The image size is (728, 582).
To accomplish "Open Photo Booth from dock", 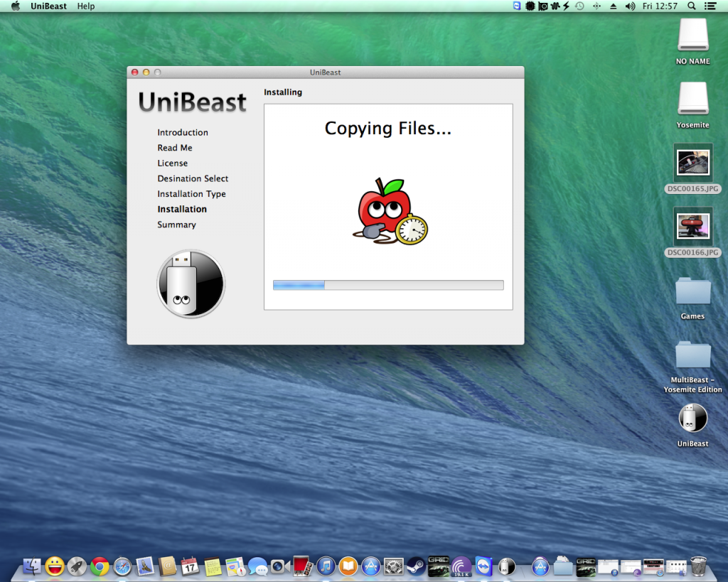I will 303,566.
